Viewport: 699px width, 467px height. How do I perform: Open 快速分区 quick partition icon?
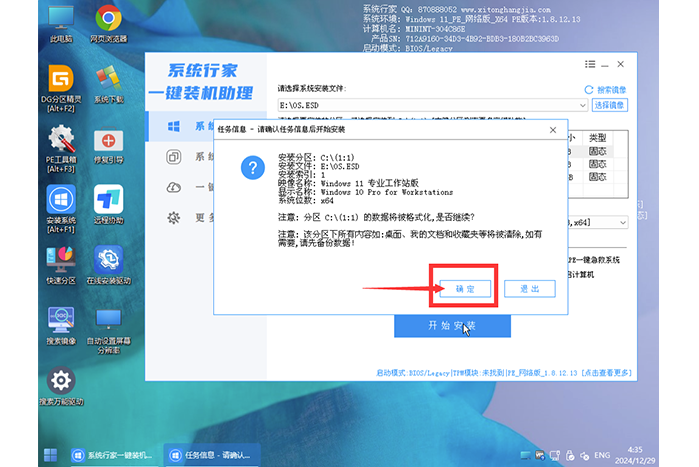tap(61, 266)
